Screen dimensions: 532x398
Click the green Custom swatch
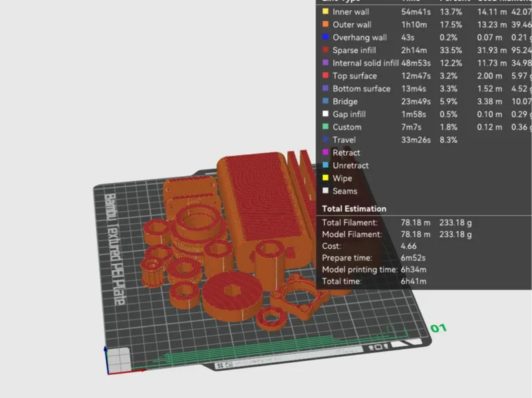(x=325, y=126)
